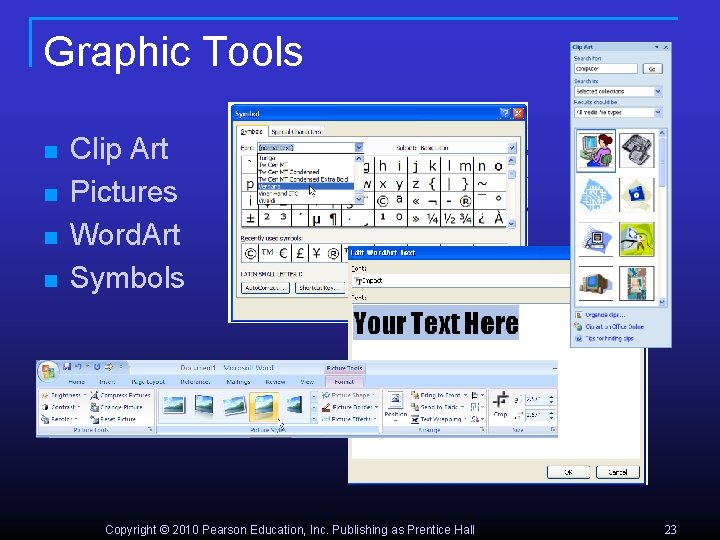Select the circuit board clip art thumbnail
The width and height of the screenshot is (720, 540).
(596, 195)
